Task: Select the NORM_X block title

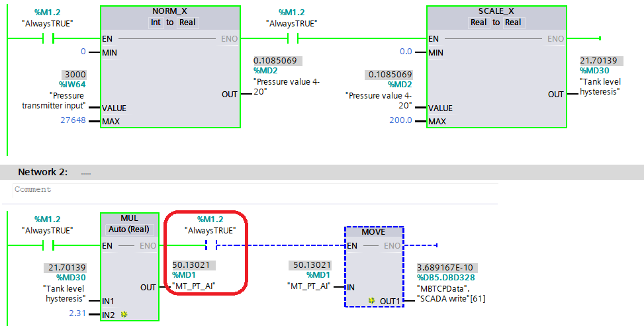Action: coord(169,11)
